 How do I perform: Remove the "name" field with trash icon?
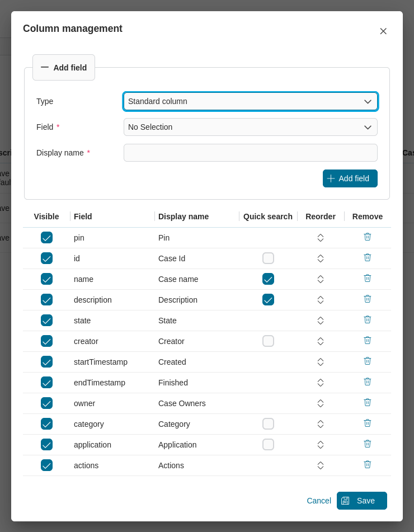pyautogui.click(x=367, y=278)
